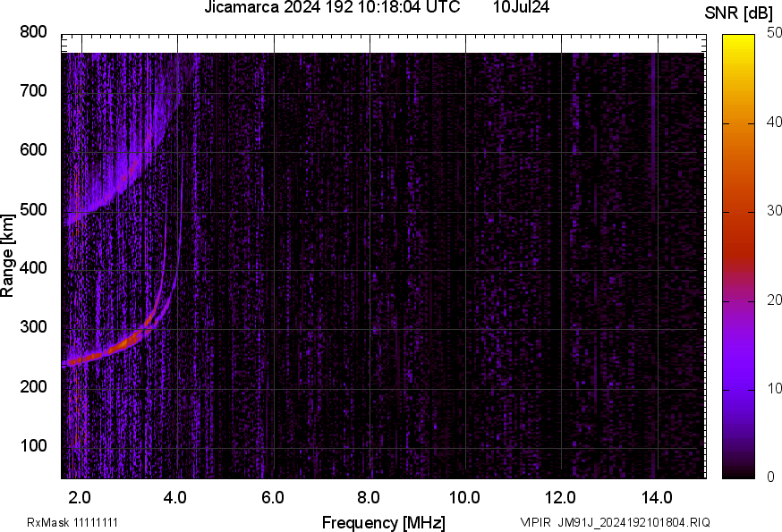This screenshot has width=782, height=532.
Task: Click the SNR [dB] colorbar label
Action: point(738,12)
